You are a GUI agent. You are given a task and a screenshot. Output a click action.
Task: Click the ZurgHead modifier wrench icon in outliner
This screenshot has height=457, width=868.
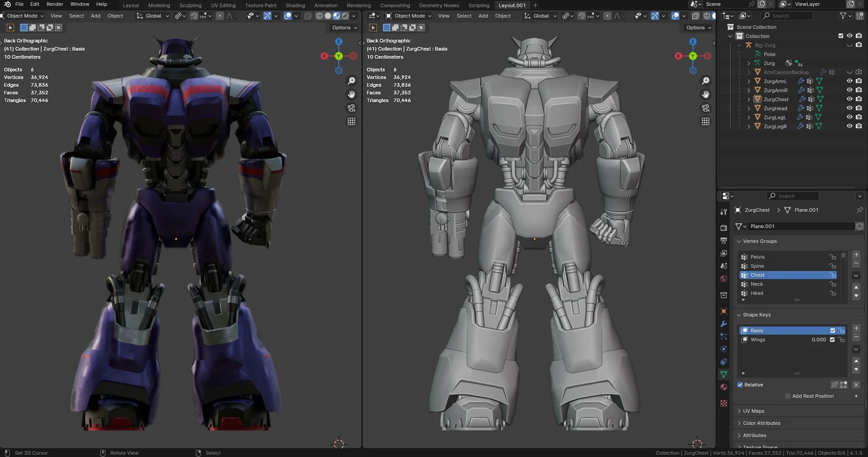801,108
